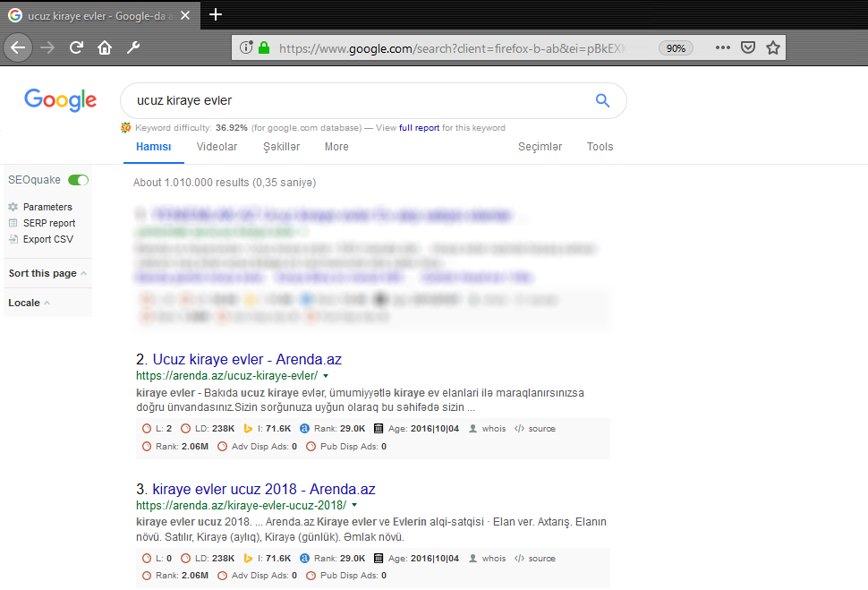The image size is (868, 590).
Task: Open the 'Ucuz kiraye evler - Arenda.az' result
Action: (246, 359)
